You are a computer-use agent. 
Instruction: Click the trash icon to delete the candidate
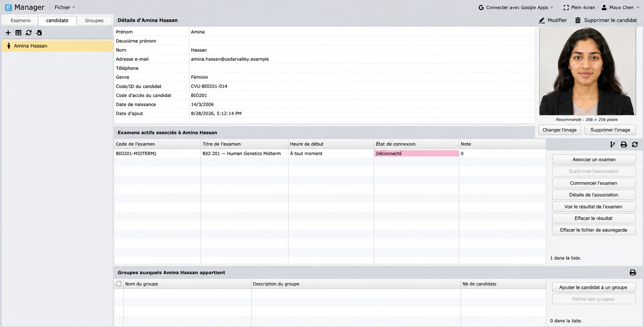[x=578, y=20]
